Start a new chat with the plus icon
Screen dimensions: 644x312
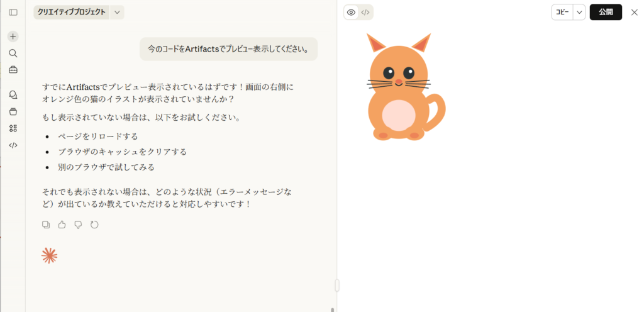13,36
